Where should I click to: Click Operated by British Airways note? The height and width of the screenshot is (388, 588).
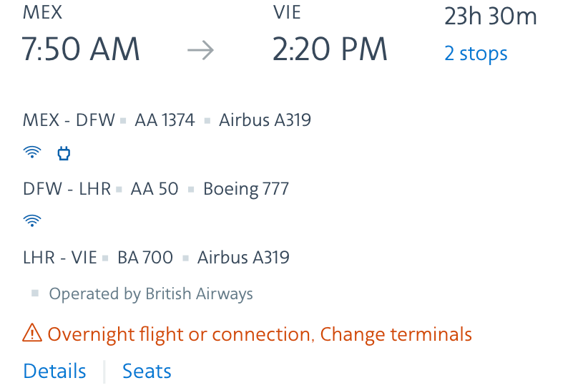click(x=151, y=294)
